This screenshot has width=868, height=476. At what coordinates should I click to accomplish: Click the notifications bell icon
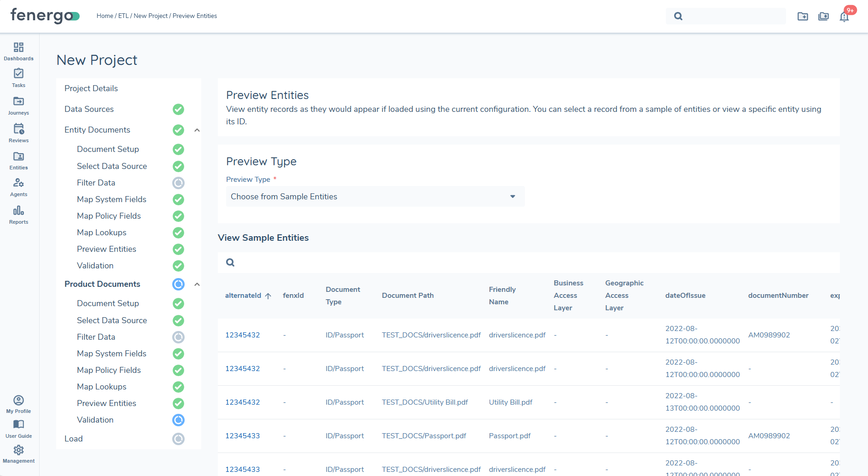point(844,17)
